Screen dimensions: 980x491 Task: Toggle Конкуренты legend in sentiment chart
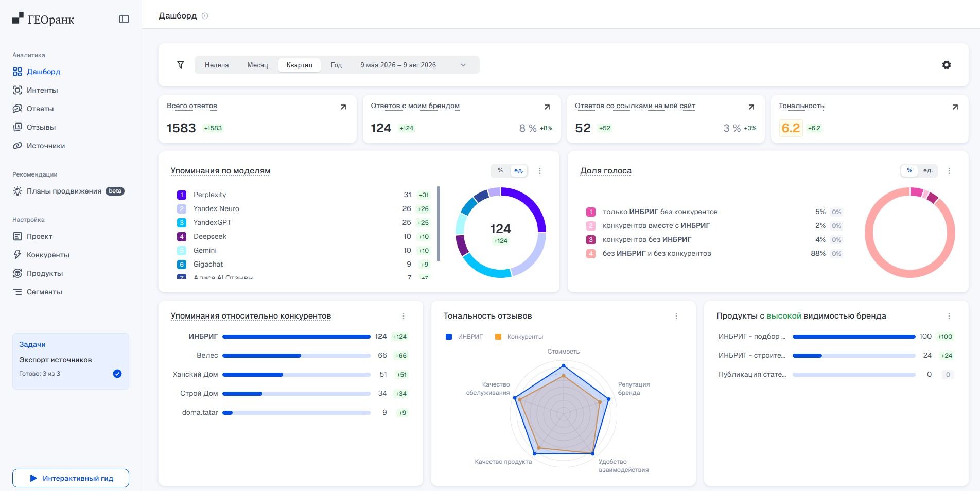(x=519, y=337)
